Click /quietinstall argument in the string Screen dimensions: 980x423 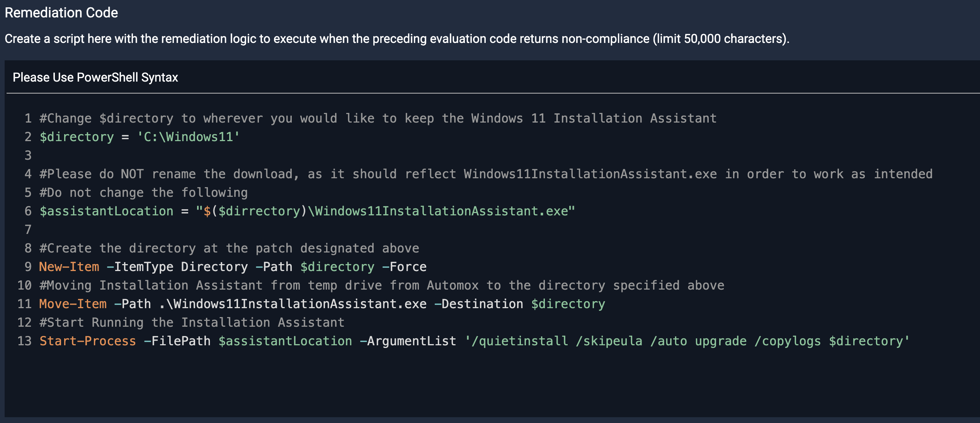(520, 341)
